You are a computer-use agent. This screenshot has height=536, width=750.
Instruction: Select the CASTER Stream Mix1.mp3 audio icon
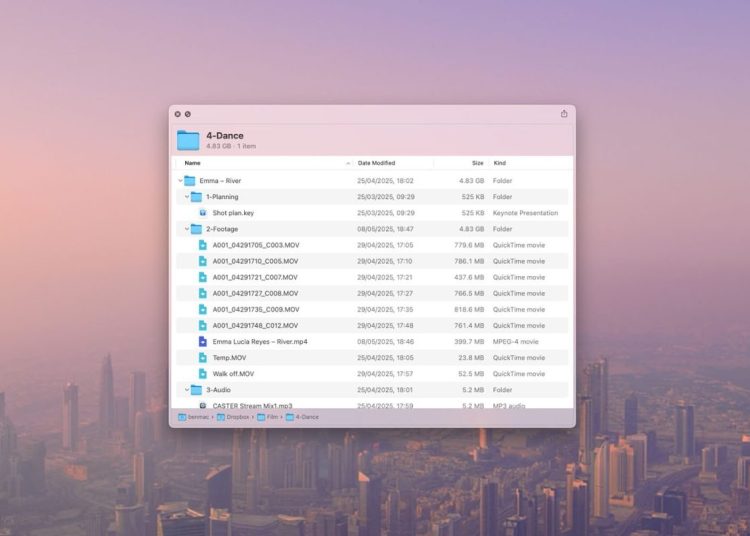pos(202,405)
